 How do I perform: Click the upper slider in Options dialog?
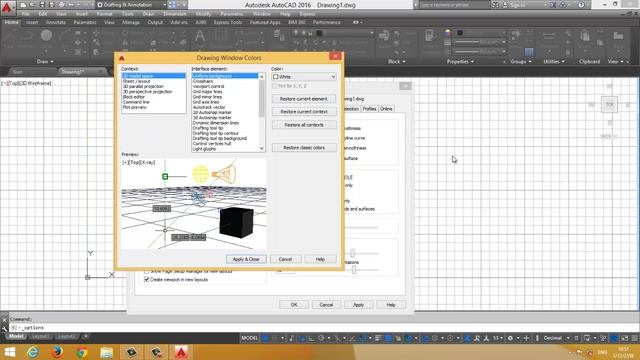[353, 253]
